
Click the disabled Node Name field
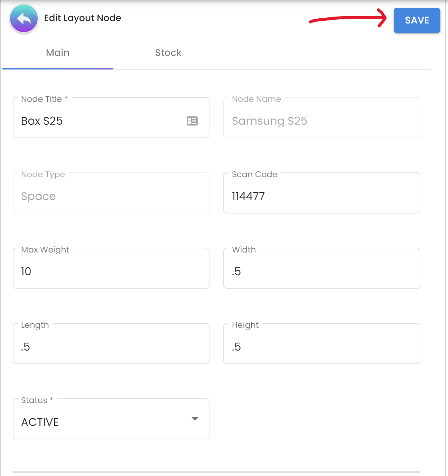(321, 121)
